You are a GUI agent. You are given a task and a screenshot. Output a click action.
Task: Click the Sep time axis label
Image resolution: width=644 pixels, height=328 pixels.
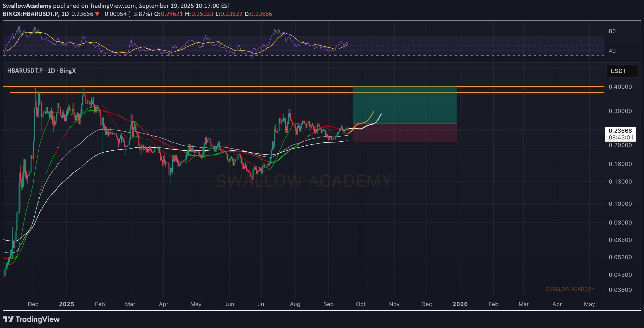(328, 304)
